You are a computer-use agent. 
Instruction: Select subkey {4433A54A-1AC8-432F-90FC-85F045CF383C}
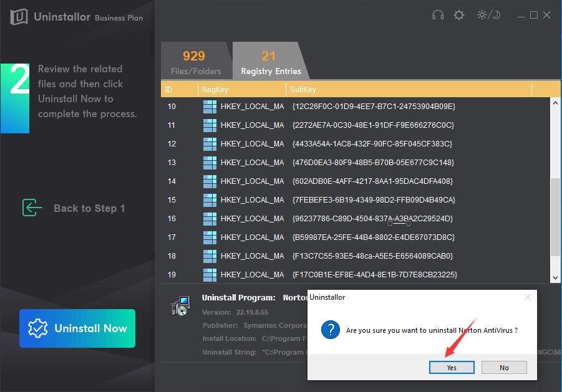[372, 143]
